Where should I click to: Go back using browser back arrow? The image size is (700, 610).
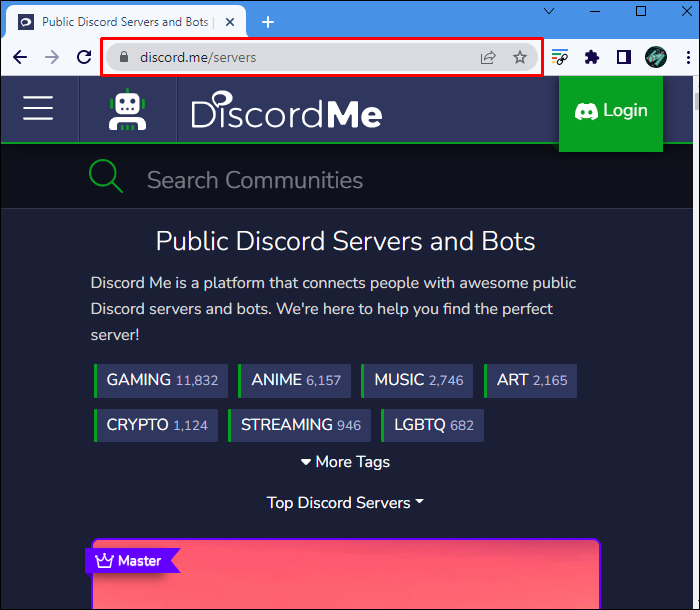20,57
